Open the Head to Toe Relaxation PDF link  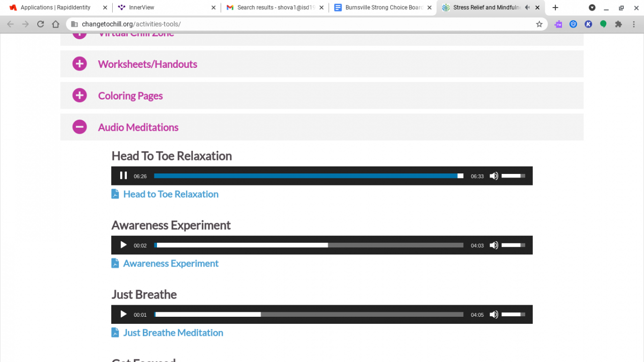pos(171,194)
